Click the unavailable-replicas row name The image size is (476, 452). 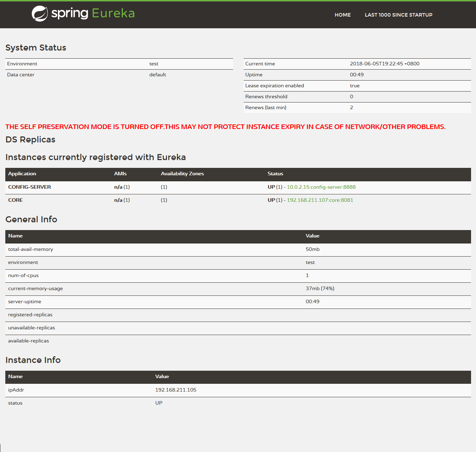tap(31, 328)
